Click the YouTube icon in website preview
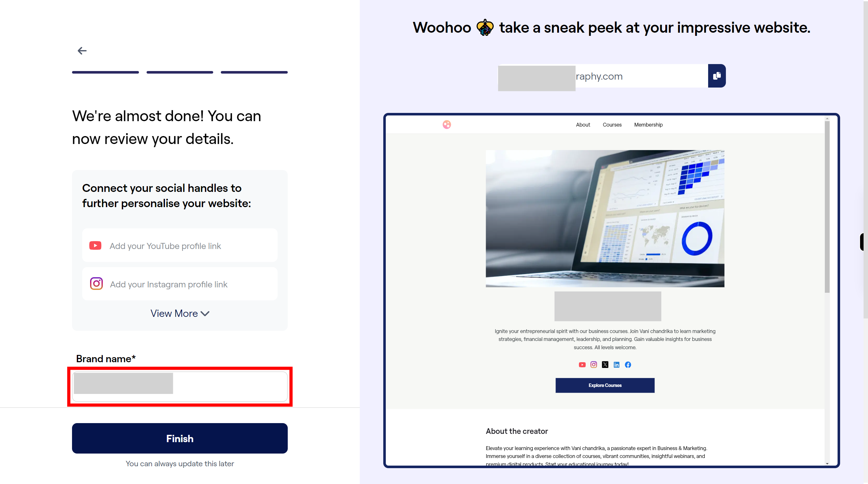The width and height of the screenshot is (868, 484). coord(582,365)
